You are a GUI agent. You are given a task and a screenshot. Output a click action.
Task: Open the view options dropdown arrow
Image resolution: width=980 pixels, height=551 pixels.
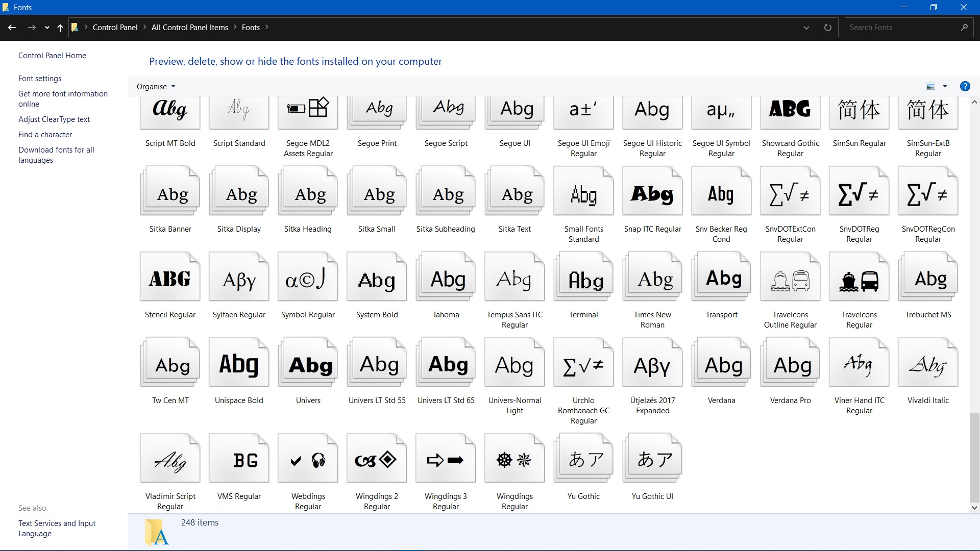(x=945, y=86)
